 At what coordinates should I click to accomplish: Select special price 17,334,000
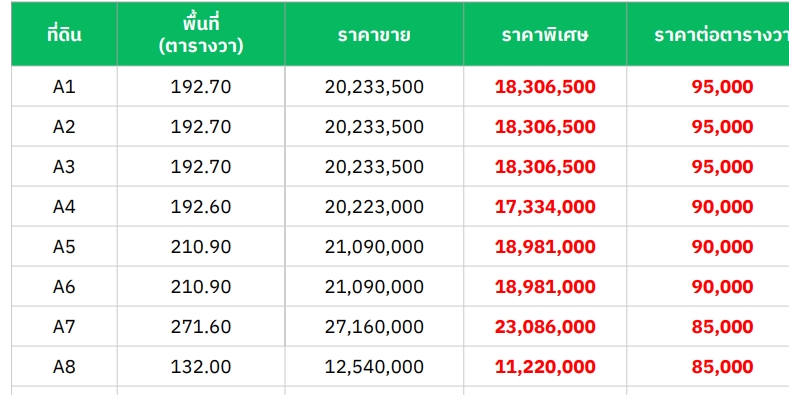click(545, 206)
